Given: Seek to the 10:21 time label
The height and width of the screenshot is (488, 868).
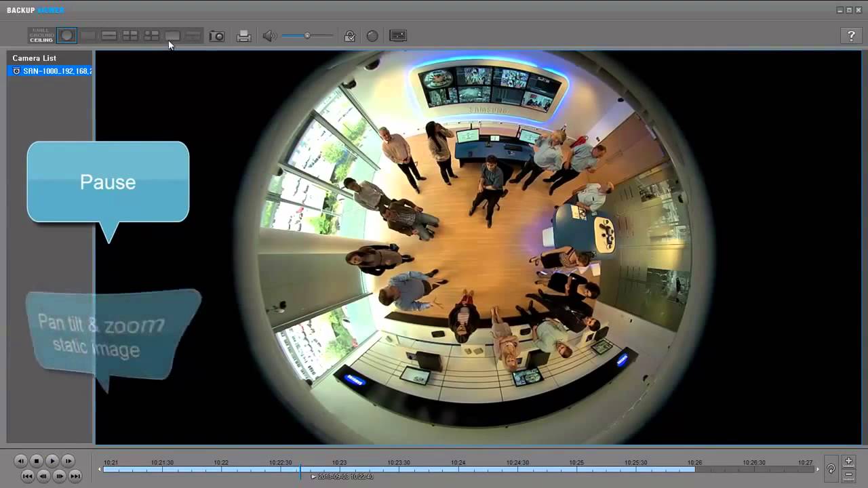Looking at the screenshot, I should [x=111, y=462].
